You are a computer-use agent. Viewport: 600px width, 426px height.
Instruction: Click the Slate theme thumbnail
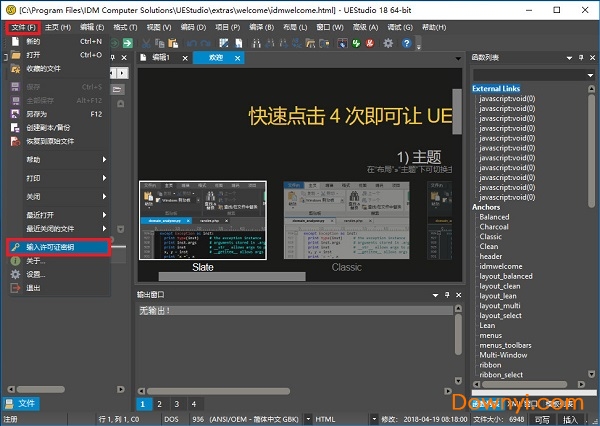(x=203, y=220)
